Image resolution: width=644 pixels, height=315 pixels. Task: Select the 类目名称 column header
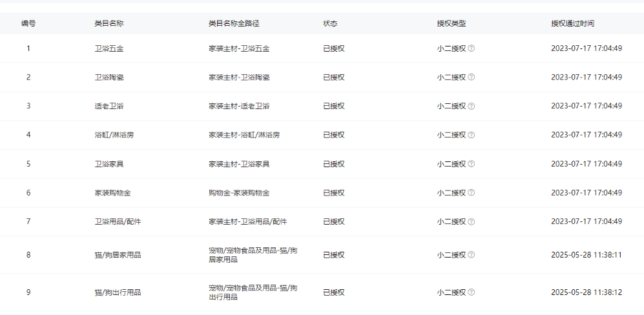pos(109,23)
